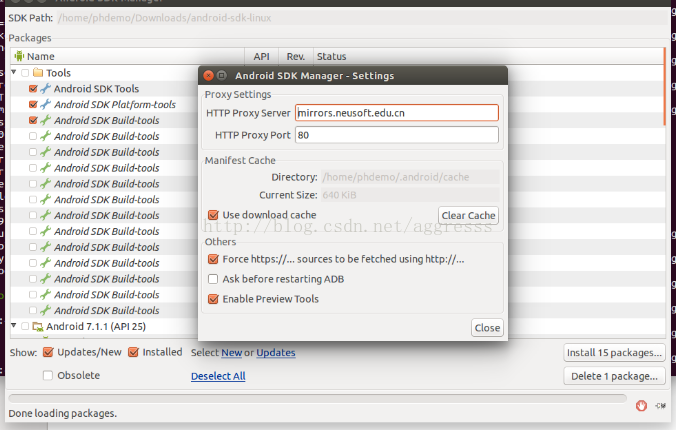Click the Android 7.1.1 (API 25) folder icon
The image size is (676, 430).
click(38, 326)
